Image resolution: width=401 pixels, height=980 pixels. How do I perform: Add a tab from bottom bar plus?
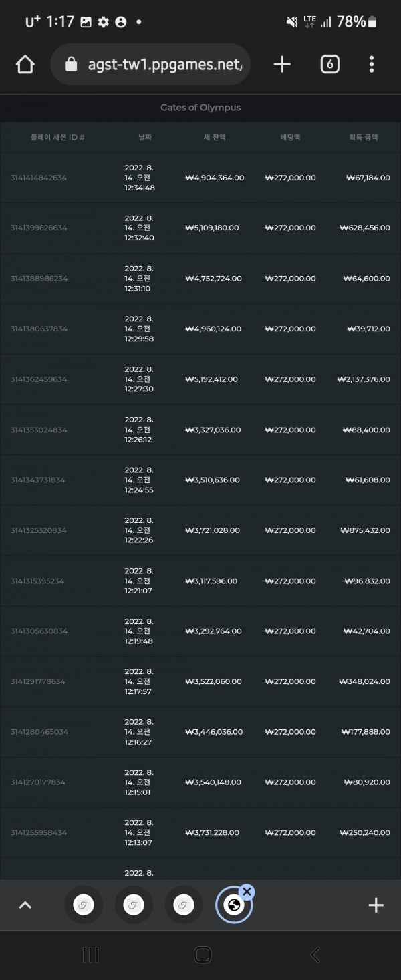tap(376, 905)
